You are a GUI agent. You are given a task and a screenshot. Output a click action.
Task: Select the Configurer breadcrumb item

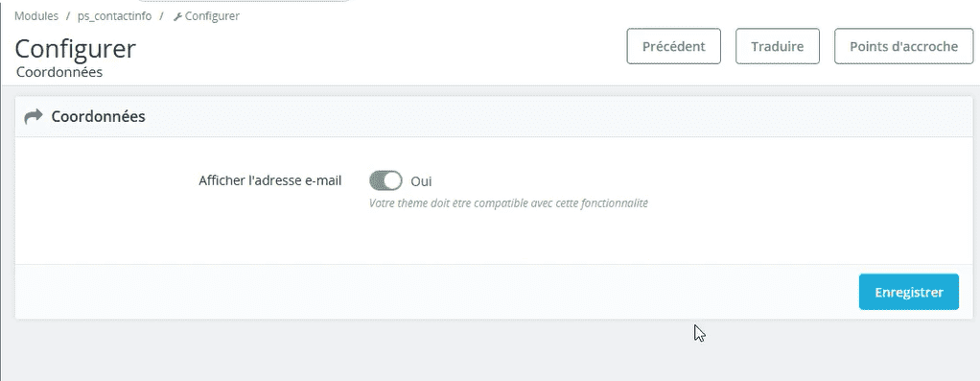click(212, 16)
